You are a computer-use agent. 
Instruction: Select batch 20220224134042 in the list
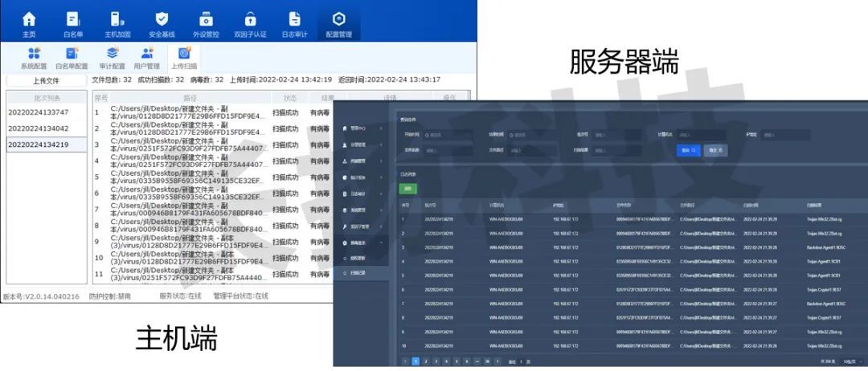39,128
